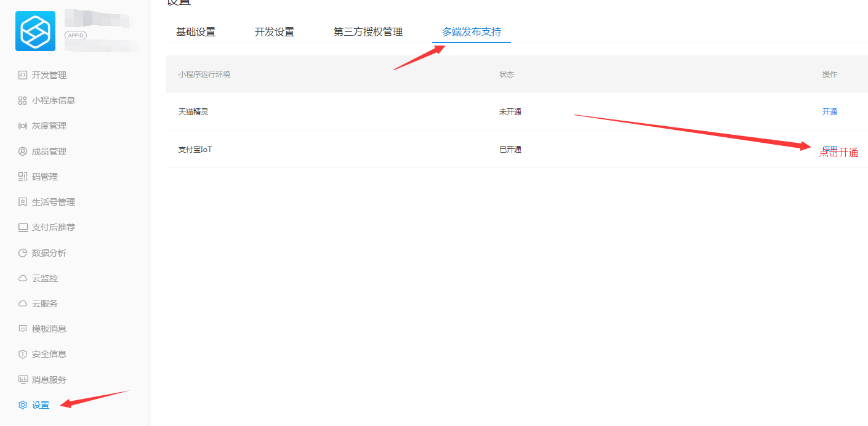868x426 pixels.
Task: Click the laptop icon beside 支付后推荐
Action: click(23, 227)
